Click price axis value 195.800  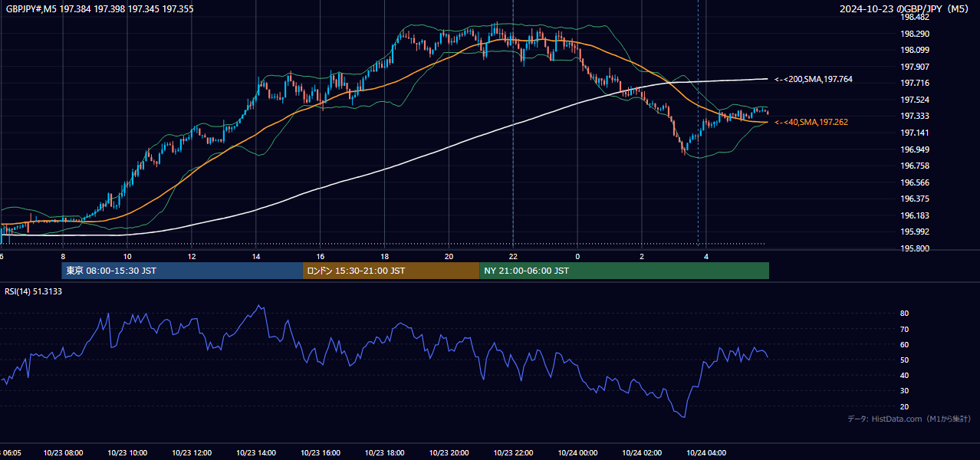tap(914, 248)
